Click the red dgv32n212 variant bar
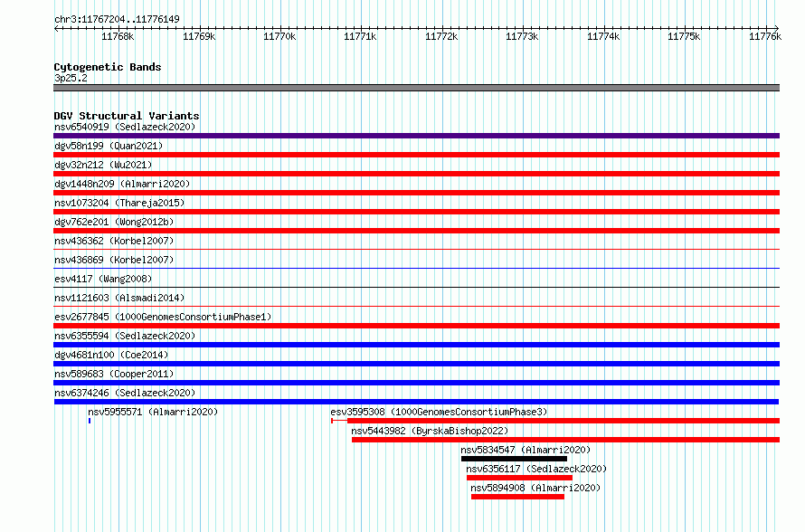Image resolution: width=805 pixels, height=532 pixels. [x=416, y=174]
